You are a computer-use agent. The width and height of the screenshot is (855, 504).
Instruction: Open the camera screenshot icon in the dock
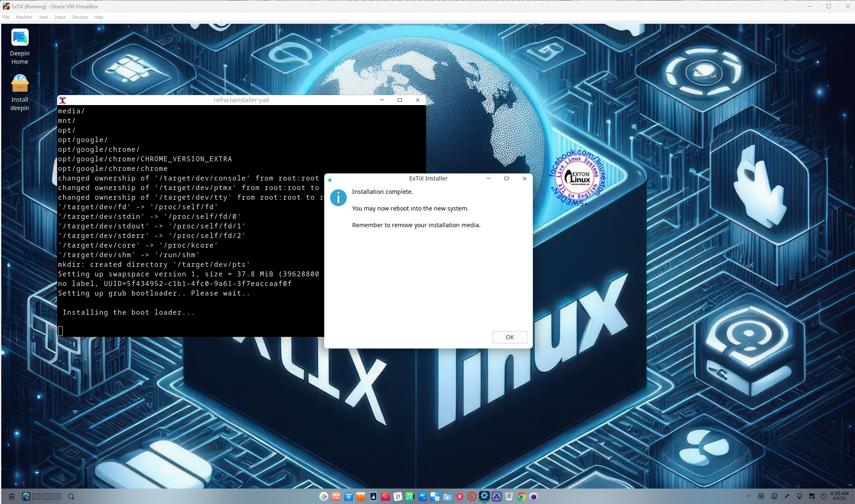(x=534, y=496)
